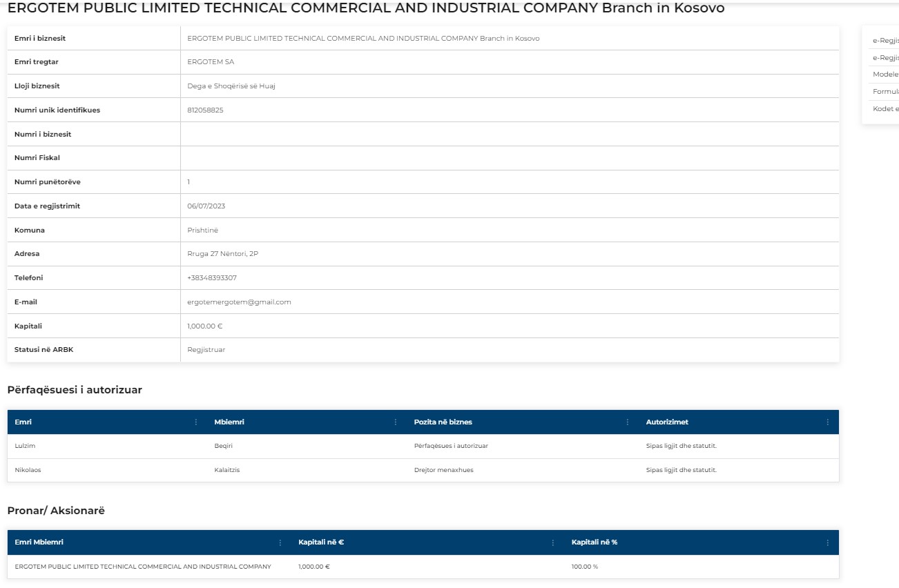The width and height of the screenshot is (899, 588).
Task: Click shareholder capital 1,000.00 € cell
Action: coord(314,567)
